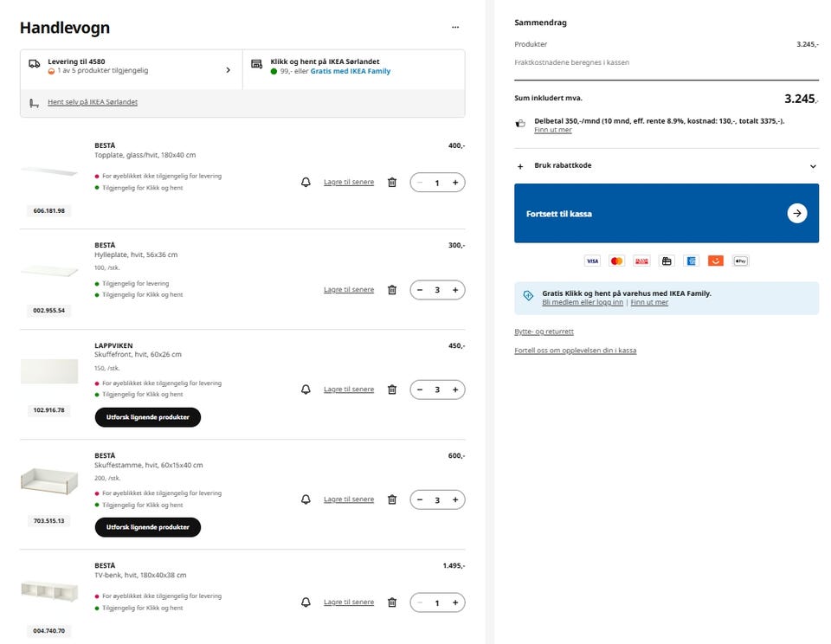Click the plus icon beside Bruk rabattkode
The height and width of the screenshot is (644, 831).
520,166
